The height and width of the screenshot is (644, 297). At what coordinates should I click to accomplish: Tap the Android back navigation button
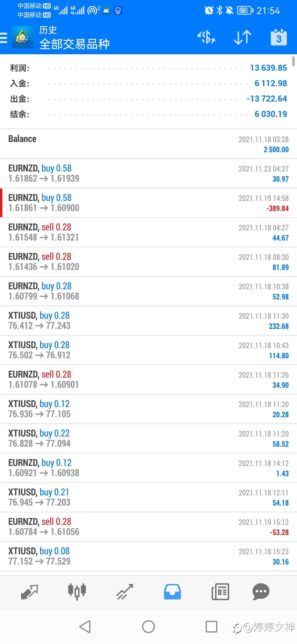(85, 627)
